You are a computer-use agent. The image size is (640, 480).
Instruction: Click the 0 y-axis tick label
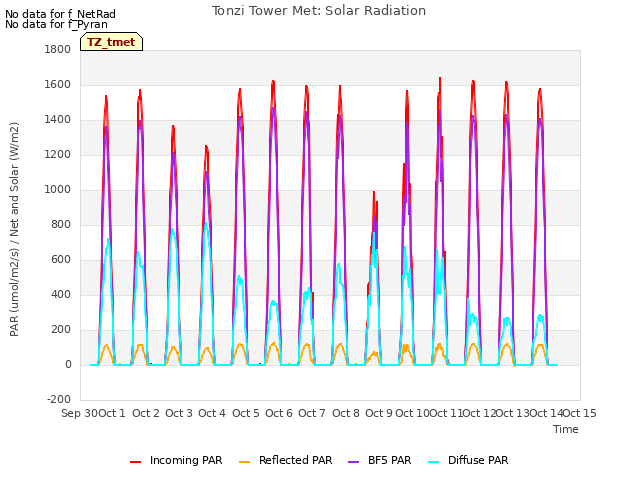coord(68,364)
